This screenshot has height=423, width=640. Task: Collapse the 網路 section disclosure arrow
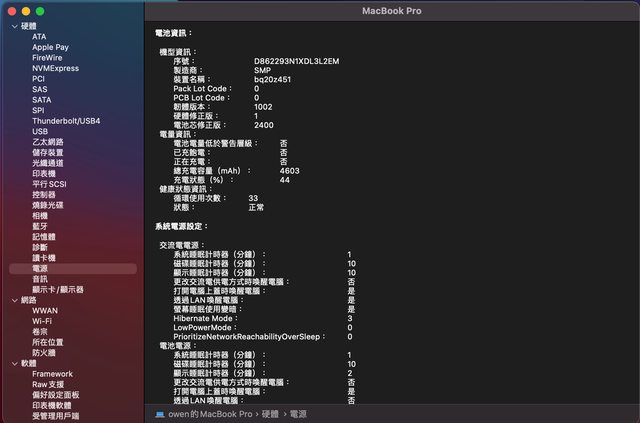pyautogui.click(x=12, y=299)
